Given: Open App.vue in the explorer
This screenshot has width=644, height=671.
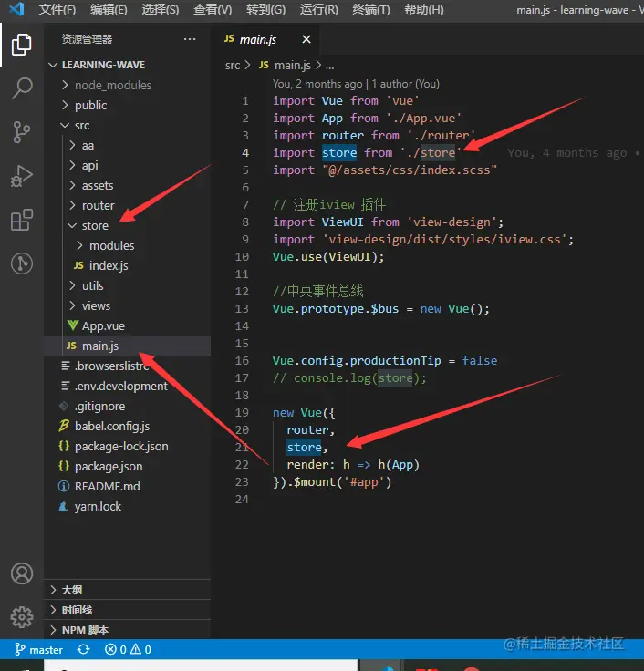Looking at the screenshot, I should click(127, 325).
